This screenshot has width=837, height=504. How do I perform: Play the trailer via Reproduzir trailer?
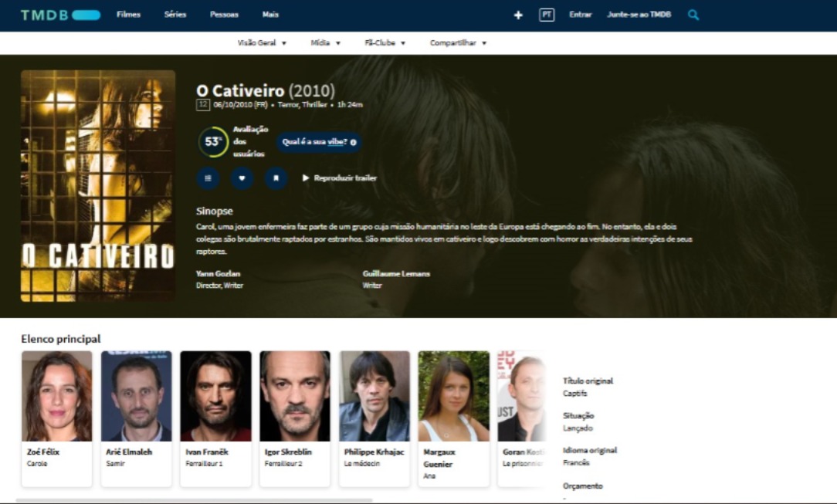pos(340,178)
